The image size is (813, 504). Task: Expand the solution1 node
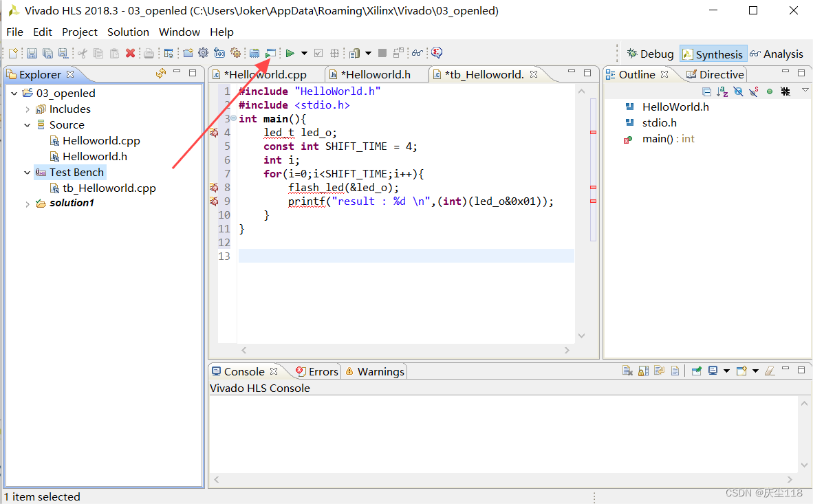coord(28,204)
